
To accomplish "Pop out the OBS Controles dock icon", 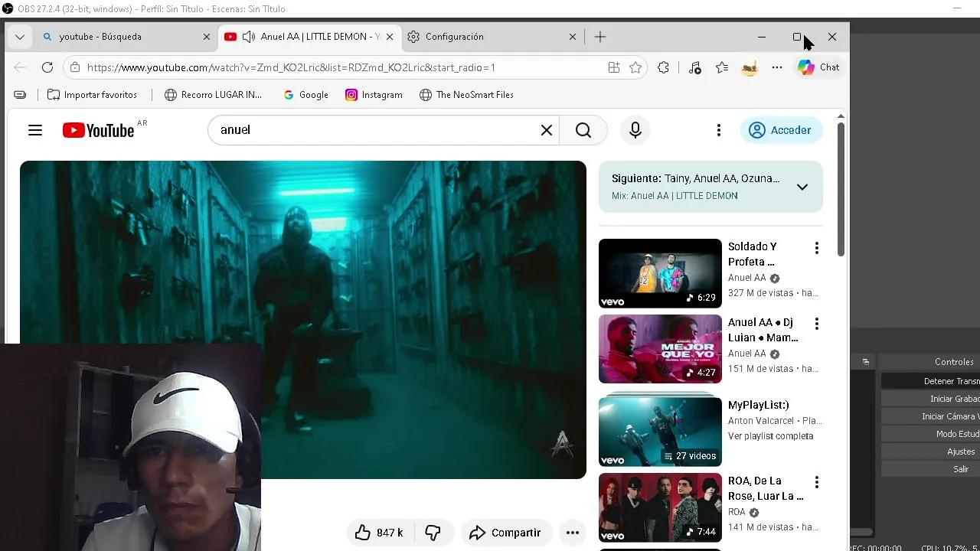I will tap(866, 362).
